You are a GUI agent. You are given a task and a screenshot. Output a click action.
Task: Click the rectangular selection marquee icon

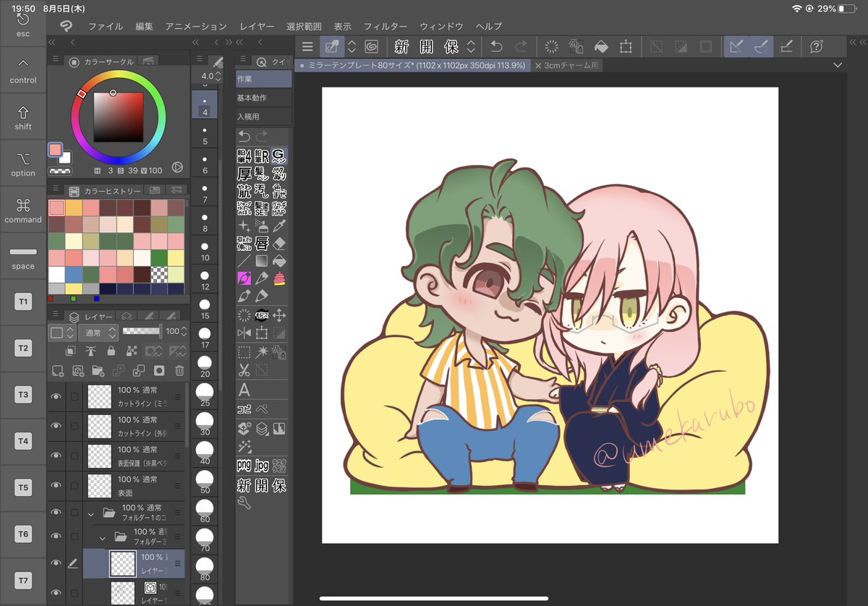point(244,352)
